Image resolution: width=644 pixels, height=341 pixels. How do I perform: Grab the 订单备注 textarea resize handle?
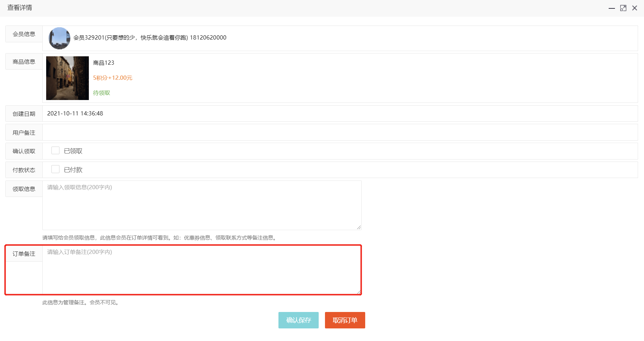(x=359, y=292)
